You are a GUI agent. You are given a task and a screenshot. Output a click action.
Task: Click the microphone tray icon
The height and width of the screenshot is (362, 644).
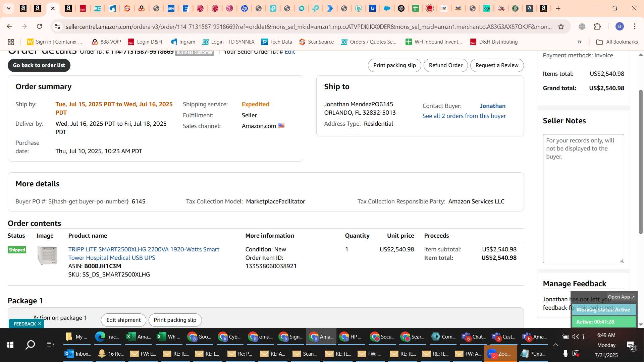pyautogui.click(x=566, y=353)
